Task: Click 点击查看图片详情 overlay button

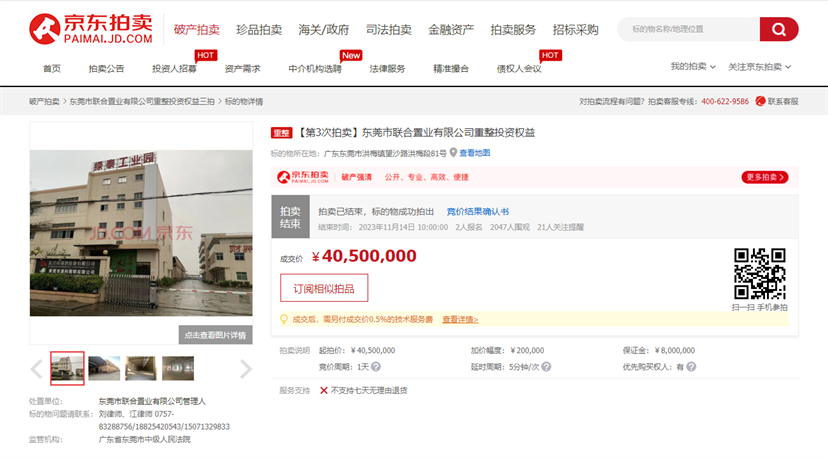Action: [215, 335]
